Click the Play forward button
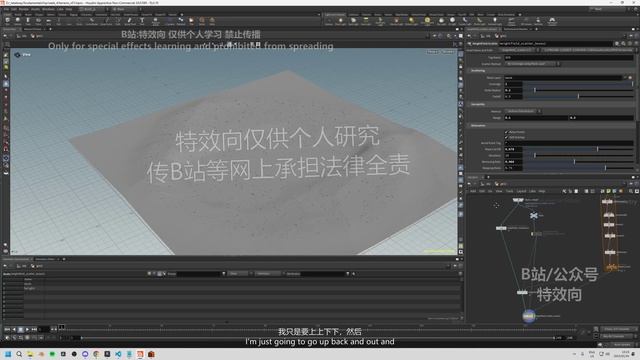640x360 pixels. tap(27, 329)
